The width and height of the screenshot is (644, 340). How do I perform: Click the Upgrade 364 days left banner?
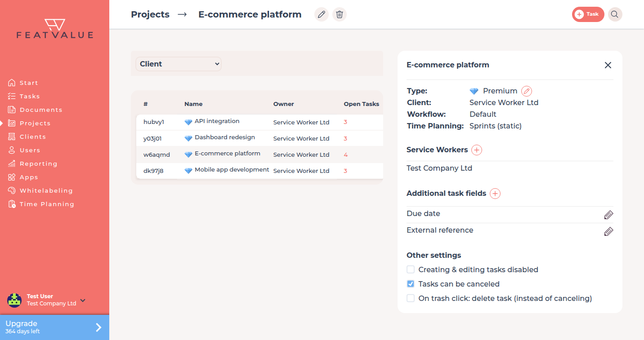(54, 327)
